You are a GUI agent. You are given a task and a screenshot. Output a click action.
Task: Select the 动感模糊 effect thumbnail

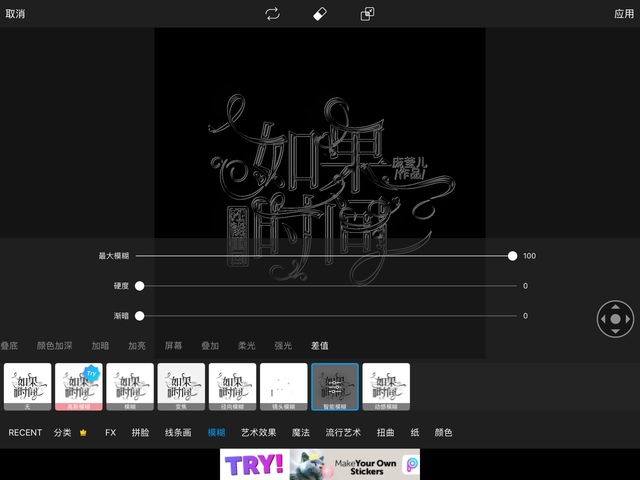coord(386,387)
